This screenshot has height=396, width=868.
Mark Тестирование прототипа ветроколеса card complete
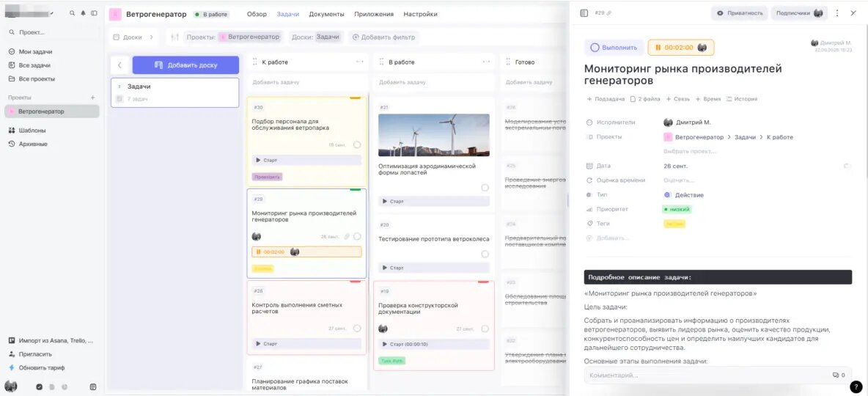tap(485, 254)
